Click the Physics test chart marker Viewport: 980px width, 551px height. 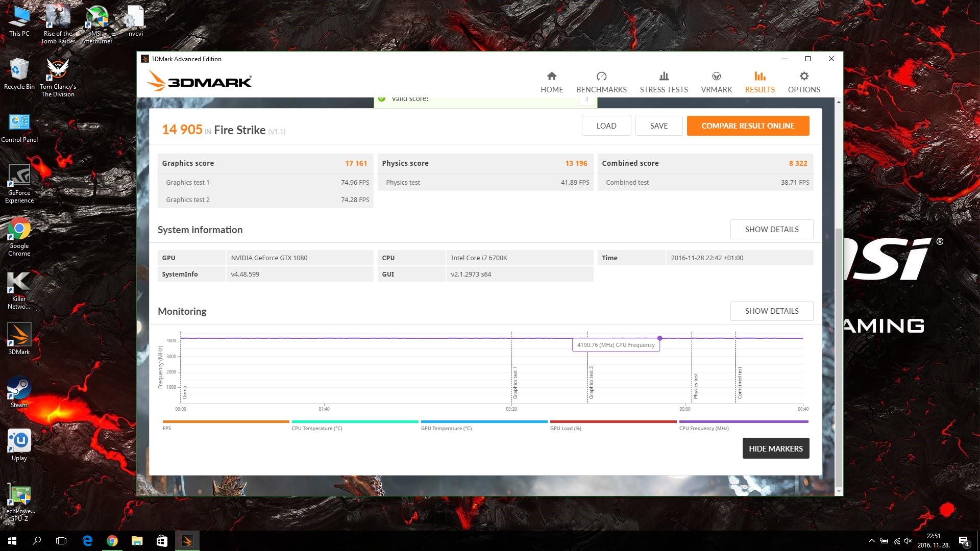click(x=695, y=386)
